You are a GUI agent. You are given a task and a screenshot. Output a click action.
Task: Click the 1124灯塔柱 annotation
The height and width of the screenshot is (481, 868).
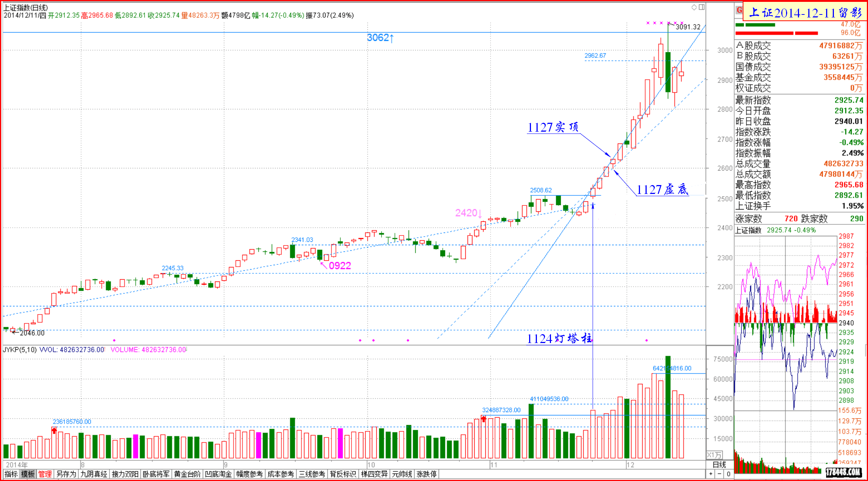coord(560,339)
